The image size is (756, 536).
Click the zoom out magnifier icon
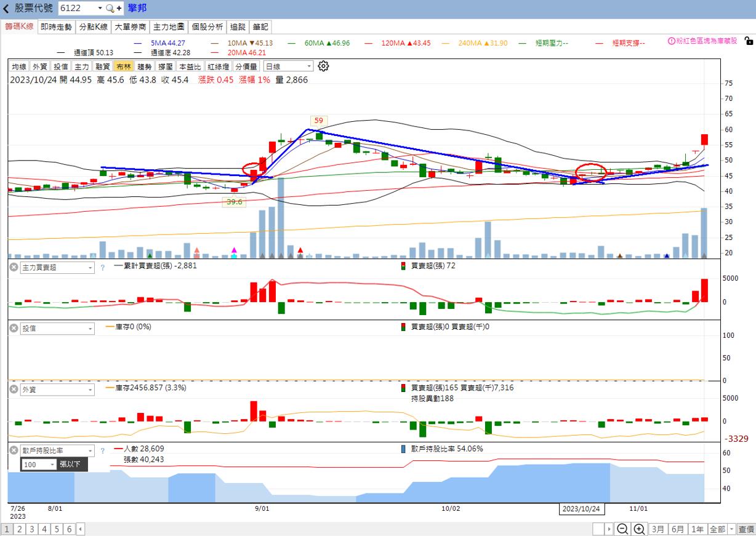tap(622, 529)
